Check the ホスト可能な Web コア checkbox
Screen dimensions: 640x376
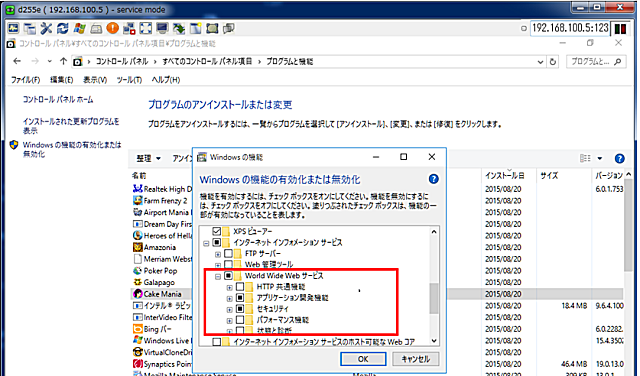tap(217, 342)
